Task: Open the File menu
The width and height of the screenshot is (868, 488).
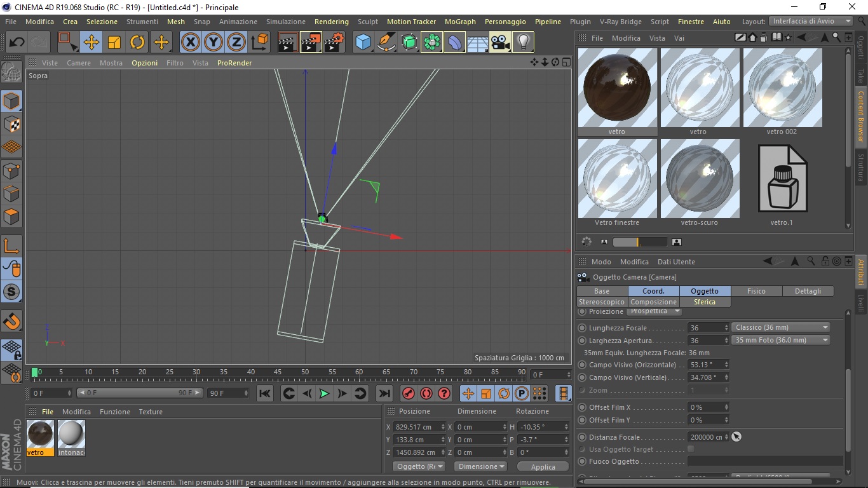Action: coord(11,22)
